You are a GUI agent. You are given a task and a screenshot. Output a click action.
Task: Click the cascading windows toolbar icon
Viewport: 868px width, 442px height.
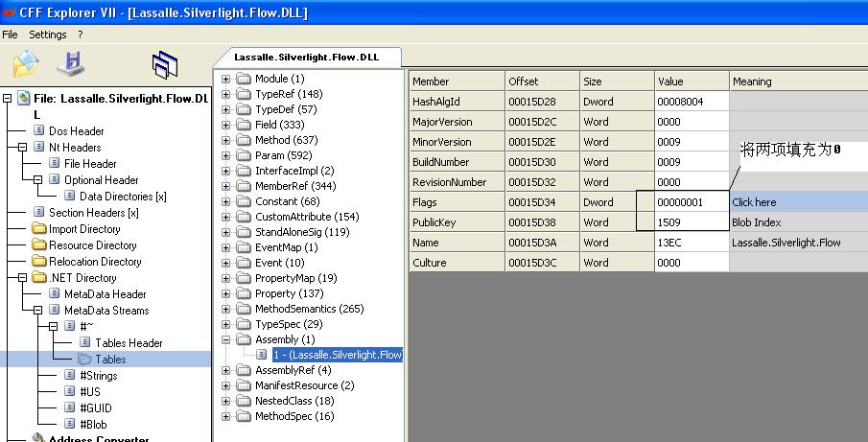165,65
